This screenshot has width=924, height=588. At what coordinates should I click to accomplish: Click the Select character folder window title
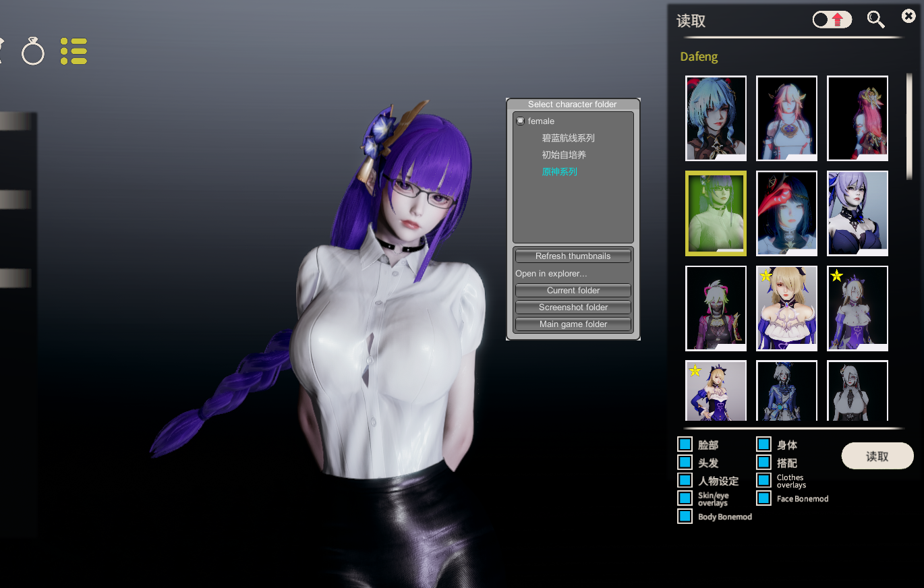pyautogui.click(x=573, y=105)
